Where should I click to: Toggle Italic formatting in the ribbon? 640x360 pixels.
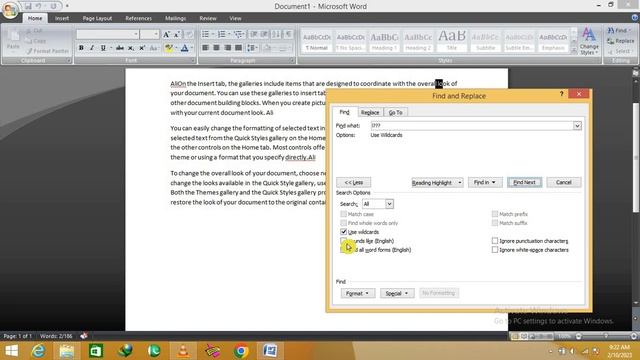tap(92, 48)
